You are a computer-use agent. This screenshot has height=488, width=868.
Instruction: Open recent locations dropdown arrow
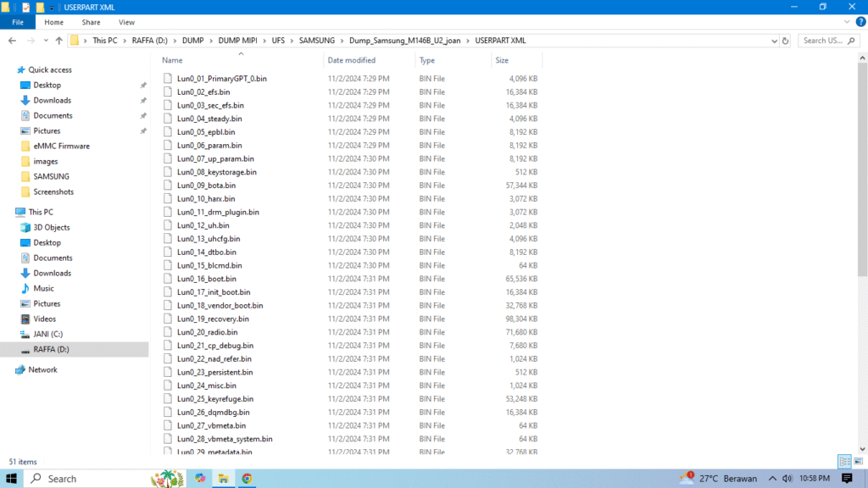point(46,41)
